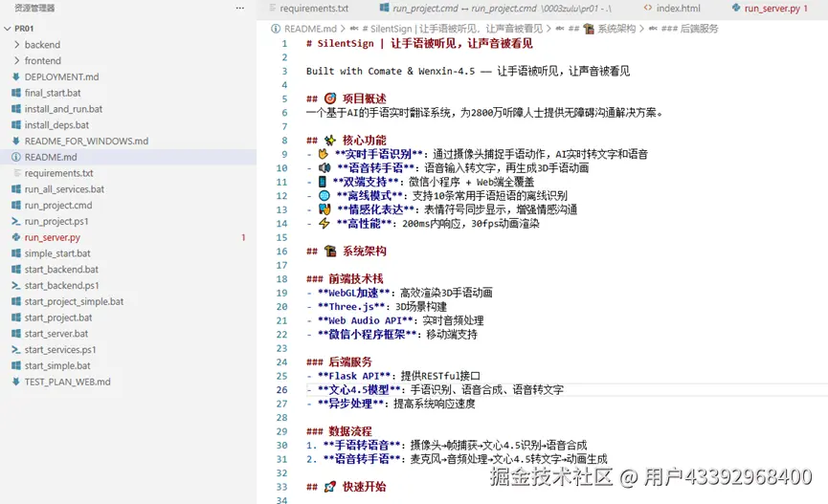
Task: Open start_server.bat file
Action: pos(56,334)
